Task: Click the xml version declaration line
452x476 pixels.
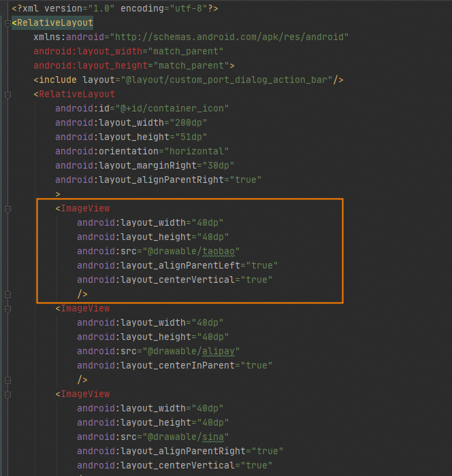Action: (x=115, y=8)
